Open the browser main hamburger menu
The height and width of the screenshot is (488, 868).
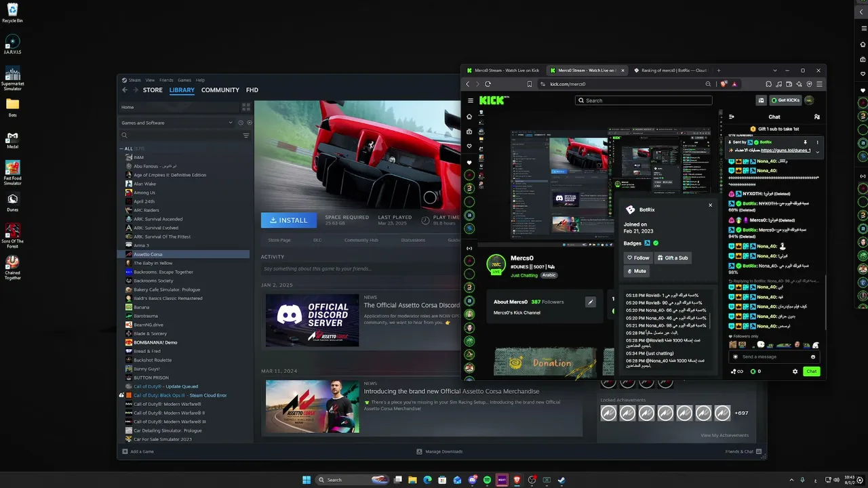pyautogui.click(x=820, y=84)
